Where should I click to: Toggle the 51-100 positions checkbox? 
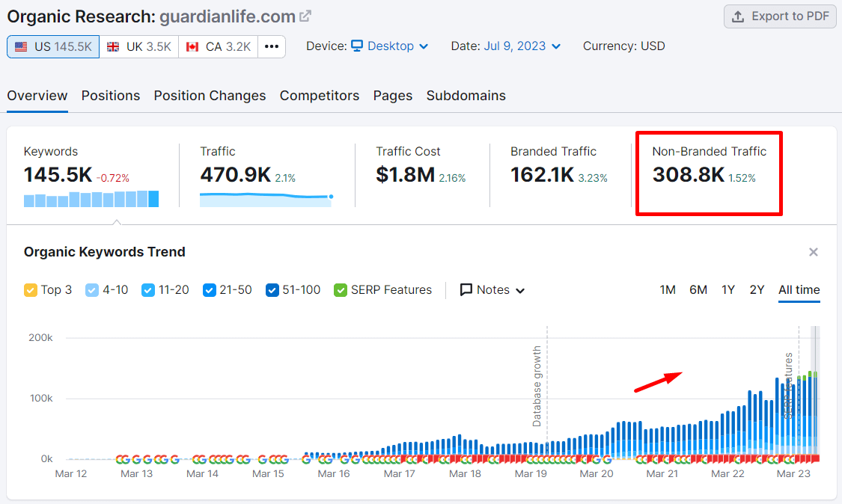pos(272,290)
